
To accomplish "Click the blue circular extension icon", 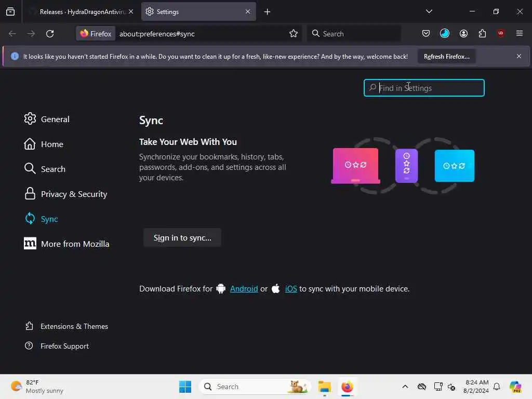I will (x=445, y=33).
